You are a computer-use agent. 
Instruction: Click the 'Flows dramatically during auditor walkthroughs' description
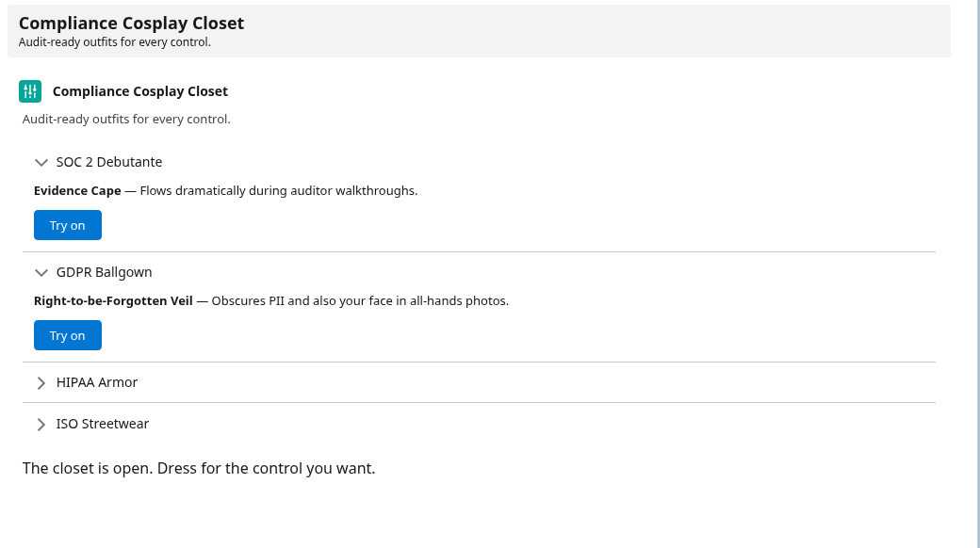pyautogui.click(x=279, y=190)
